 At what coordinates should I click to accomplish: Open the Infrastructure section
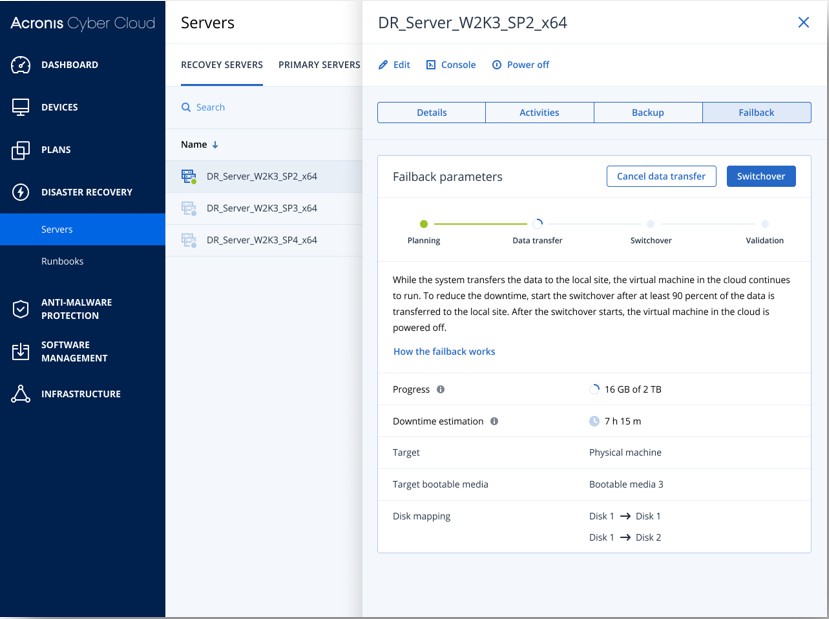[x=22, y=394]
